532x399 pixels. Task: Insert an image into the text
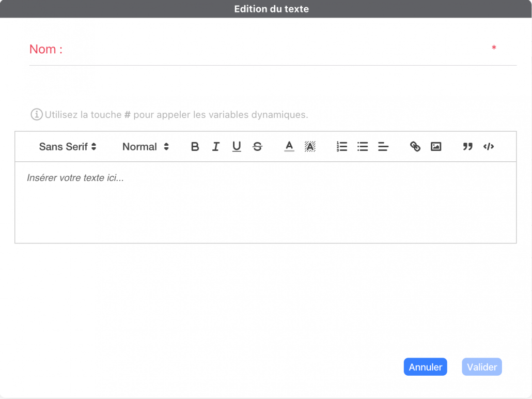(436, 147)
